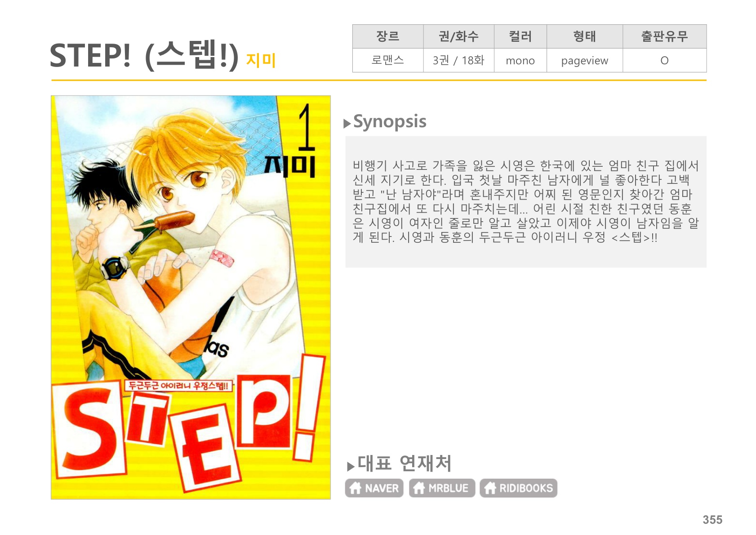756x535 pixels.
Task: Click page number 355
Action: 712,520
